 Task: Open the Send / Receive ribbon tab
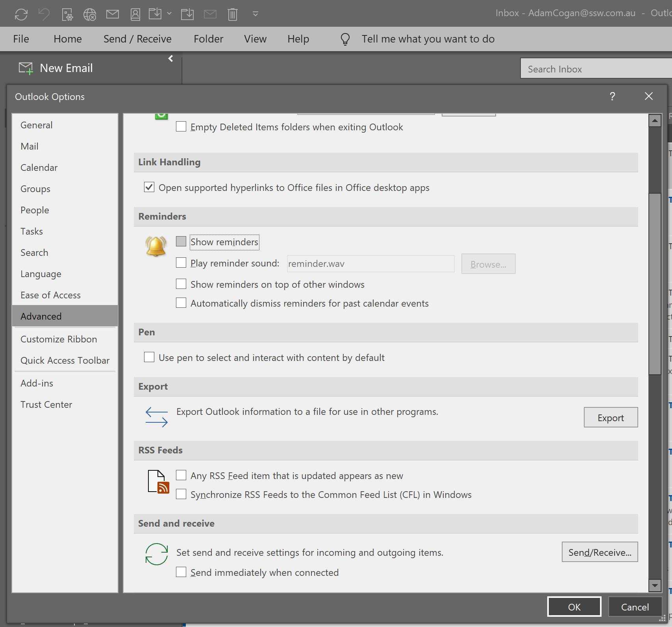137,39
